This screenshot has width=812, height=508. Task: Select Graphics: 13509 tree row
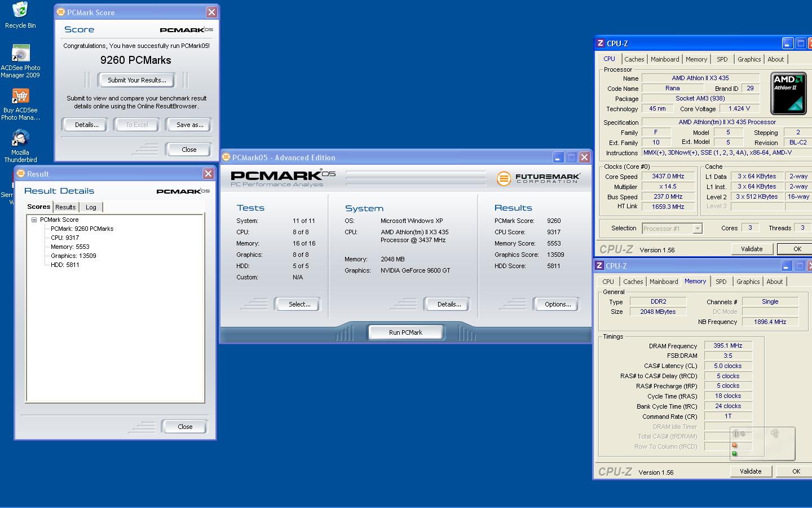[73, 256]
